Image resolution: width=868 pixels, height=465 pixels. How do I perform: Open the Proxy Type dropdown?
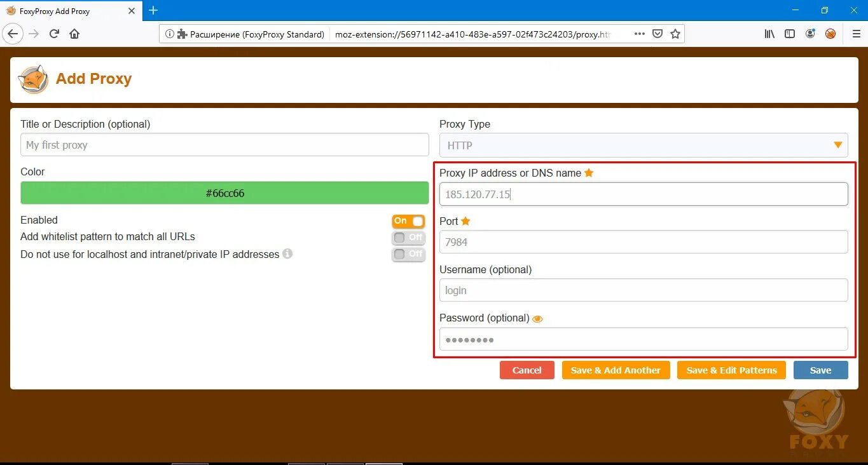tap(644, 145)
